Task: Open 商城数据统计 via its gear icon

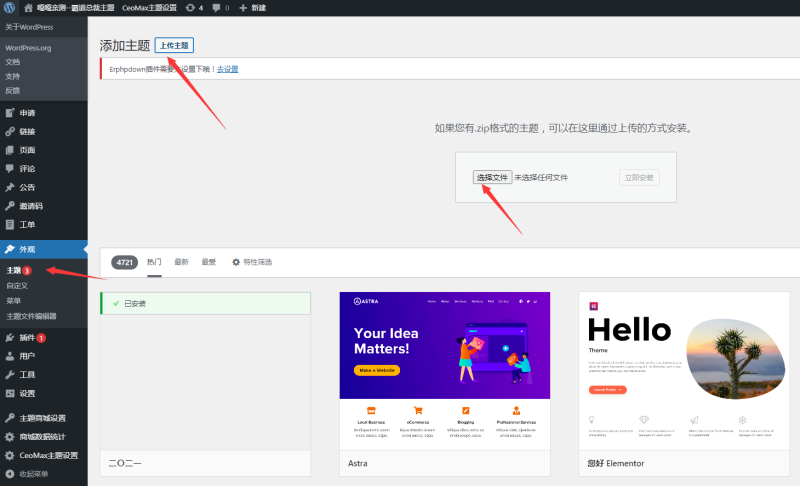Action: [x=10, y=437]
